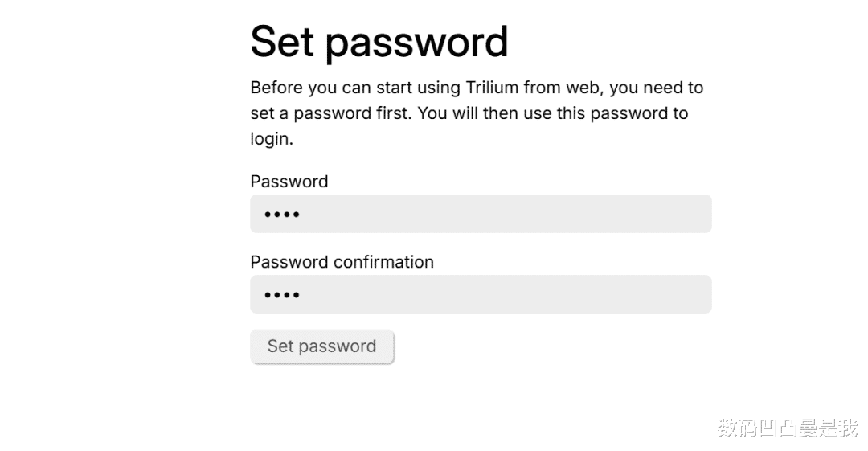This screenshot has width=868, height=451.
Task: Click the phrase set a password first
Action: click(x=331, y=113)
